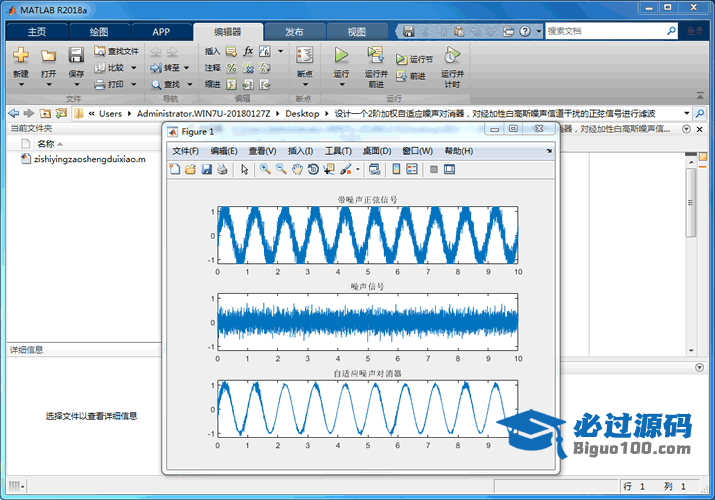Click the Smart Indent icon

point(232,84)
